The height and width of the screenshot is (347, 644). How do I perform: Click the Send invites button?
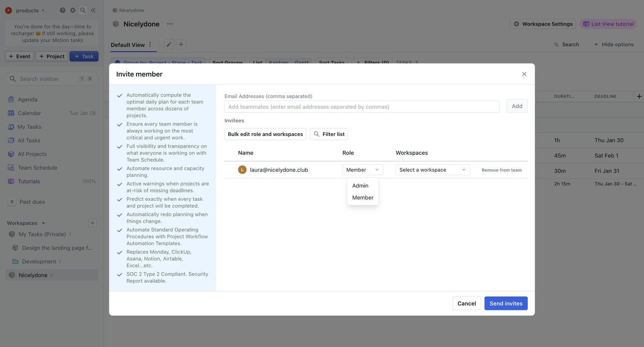(506, 304)
